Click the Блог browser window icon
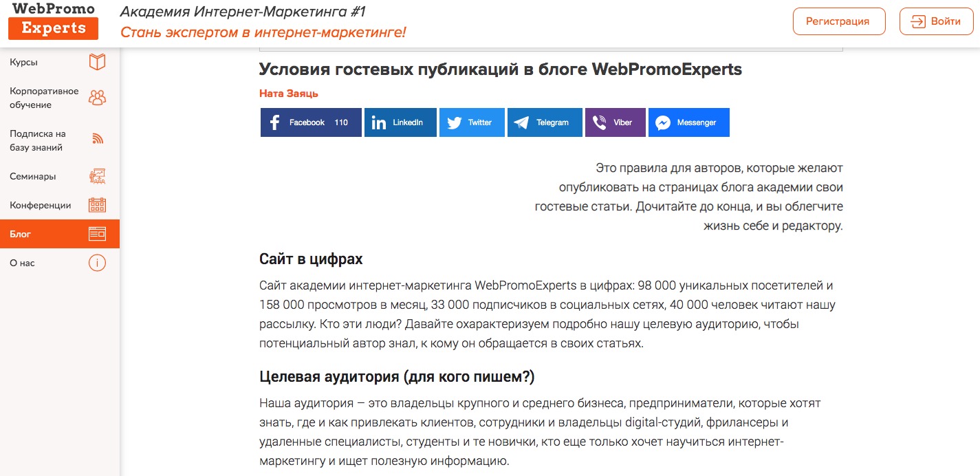 pyautogui.click(x=98, y=234)
